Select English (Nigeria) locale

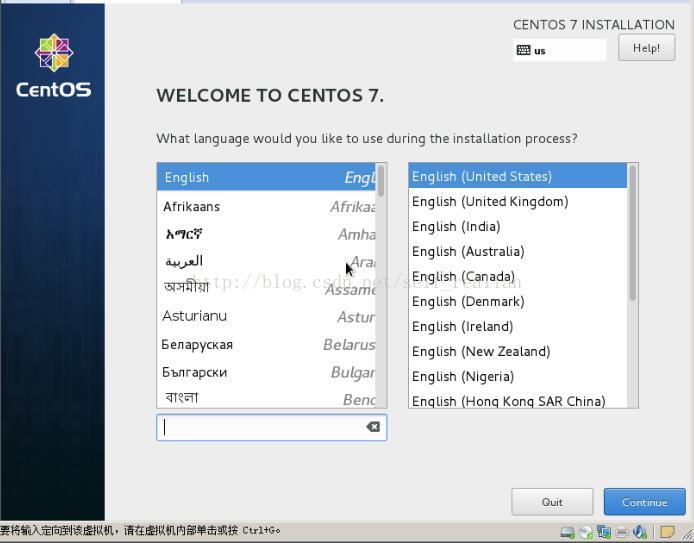coord(517,376)
